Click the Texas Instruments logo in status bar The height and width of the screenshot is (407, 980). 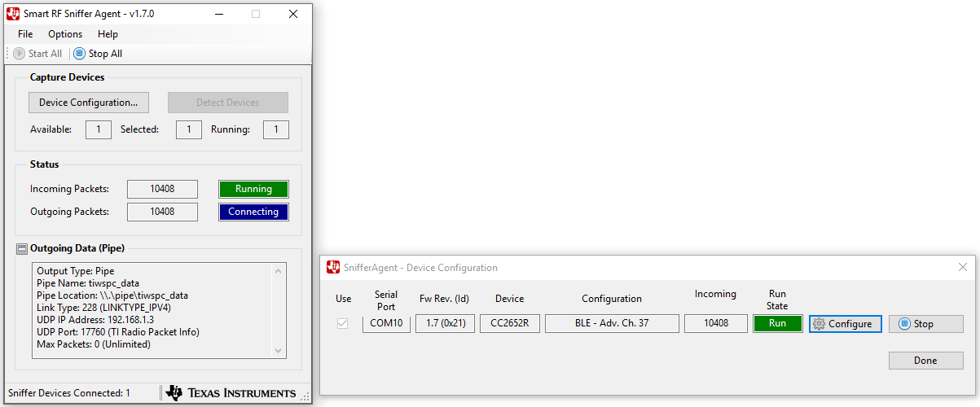coord(231,393)
